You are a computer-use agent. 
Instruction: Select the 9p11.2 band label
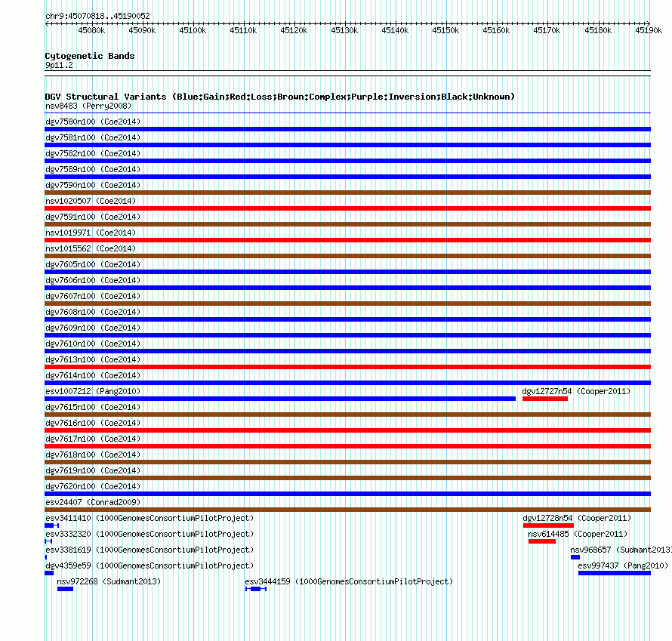[59, 65]
